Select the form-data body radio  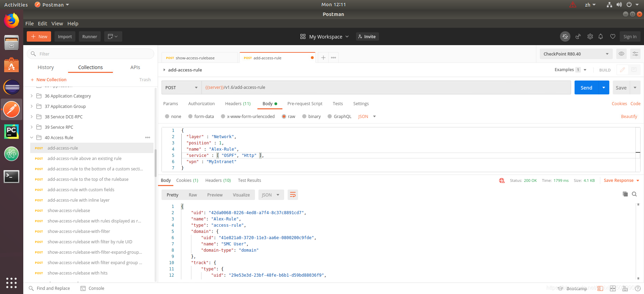pyautogui.click(x=190, y=117)
